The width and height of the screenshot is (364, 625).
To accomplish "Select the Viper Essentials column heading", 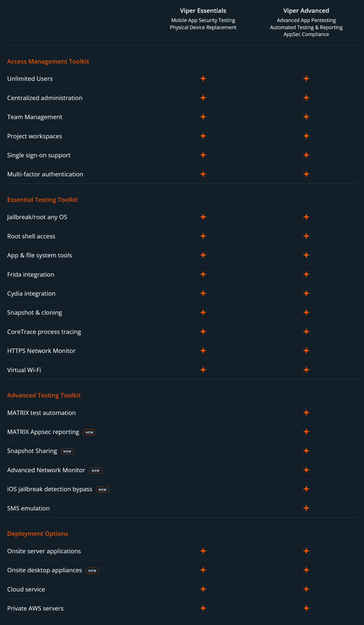I will (x=203, y=11).
